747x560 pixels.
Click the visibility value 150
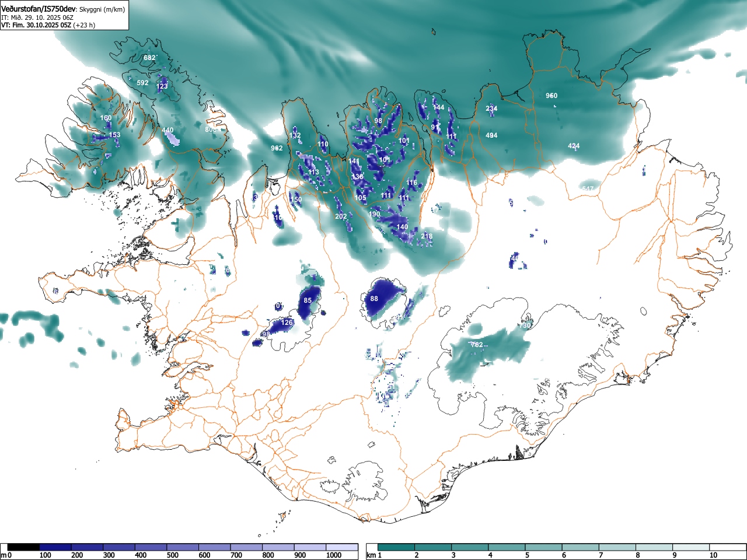296,199
